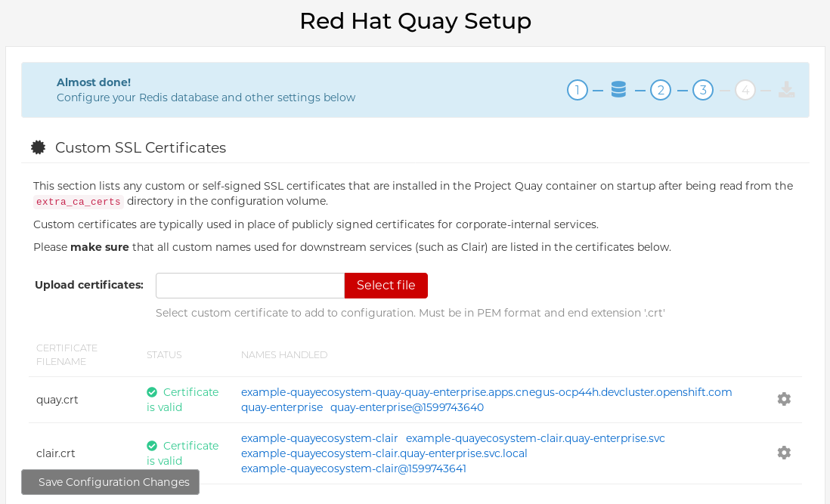Click the long openshift.com domain link under quay.crt
The width and height of the screenshot is (830, 504).
(x=486, y=391)
